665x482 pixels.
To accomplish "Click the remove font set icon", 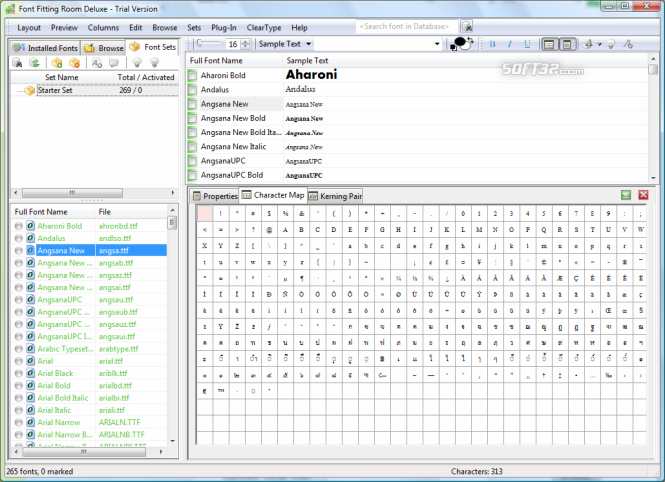I will [x=75, y=63].
